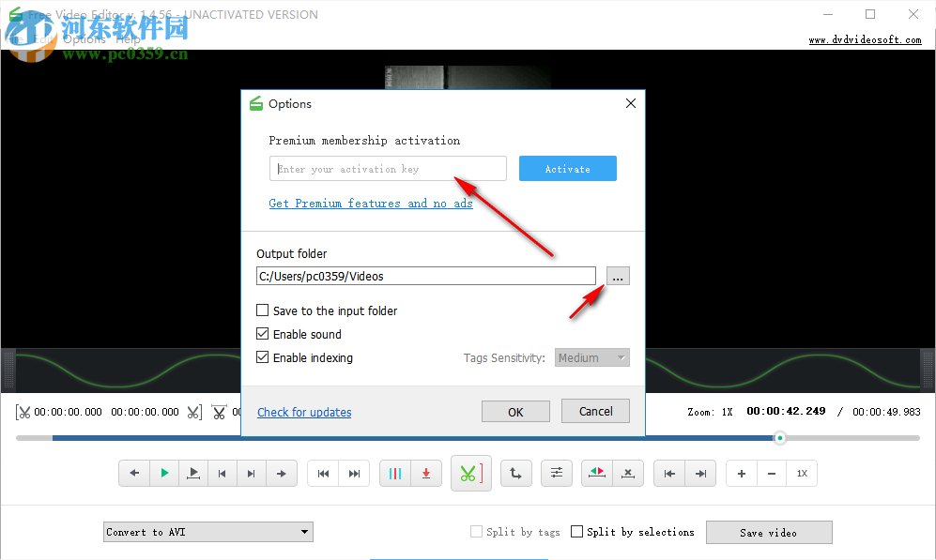Open the Help menu

click(129, 39)
